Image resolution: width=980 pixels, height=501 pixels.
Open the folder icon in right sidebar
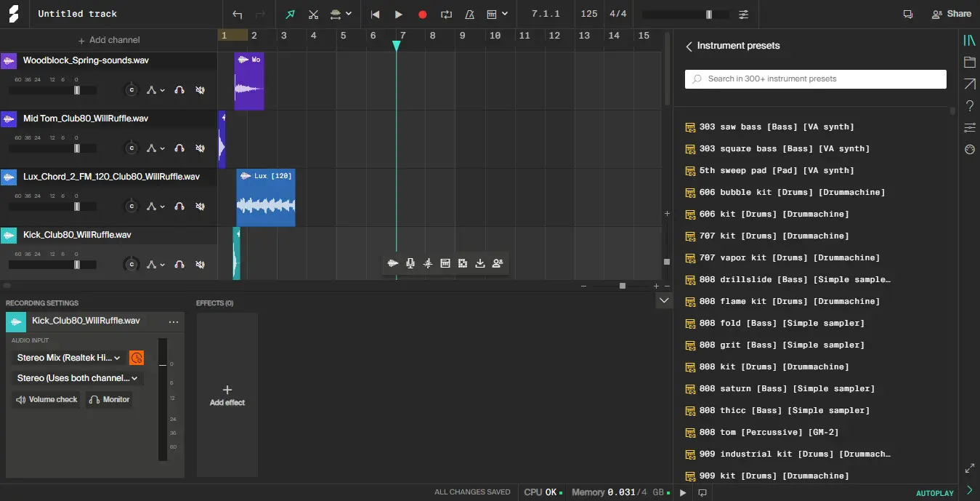pyautogui.click(x=969, y=63)
